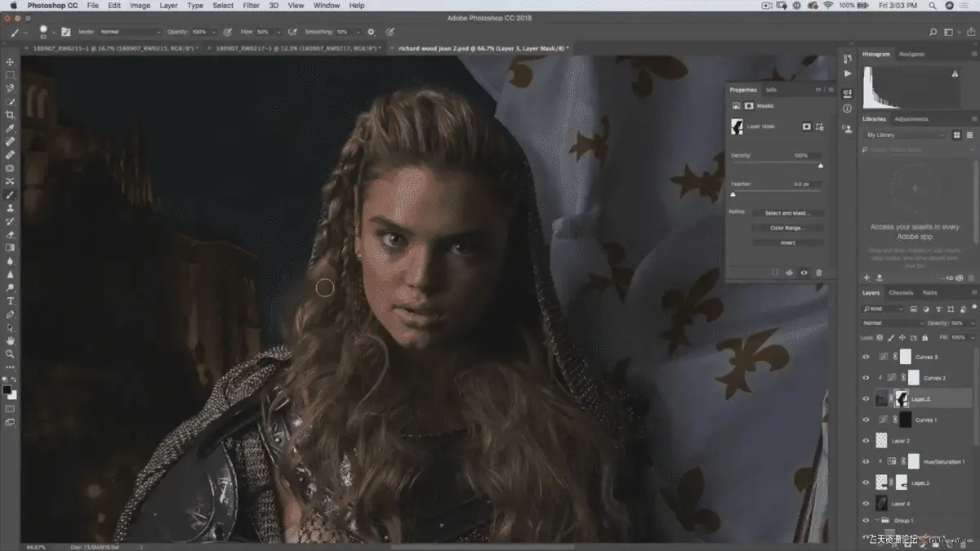The image size is (980, 551).
Task: Select the Crop tool
Action: pyautogui.click(x=10, y=115)
